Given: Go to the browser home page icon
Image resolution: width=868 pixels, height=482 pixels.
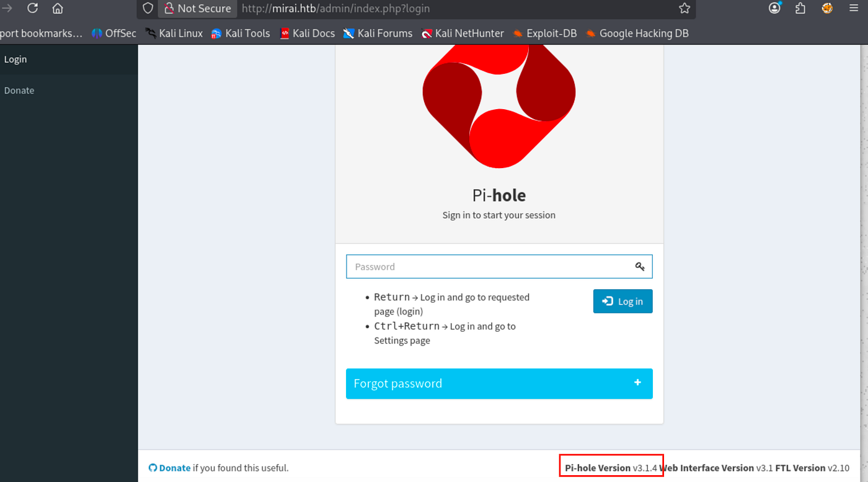Looking at the screenshot, I should coord(58,8).
